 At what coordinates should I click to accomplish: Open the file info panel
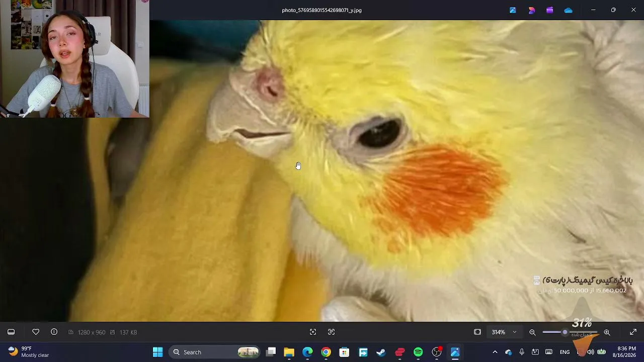(x=54, y=332)
